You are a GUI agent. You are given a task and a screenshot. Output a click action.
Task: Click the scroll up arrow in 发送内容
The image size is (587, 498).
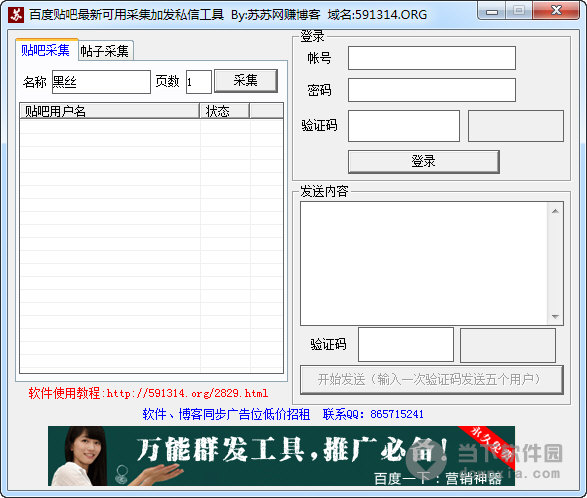pos(555,212)
